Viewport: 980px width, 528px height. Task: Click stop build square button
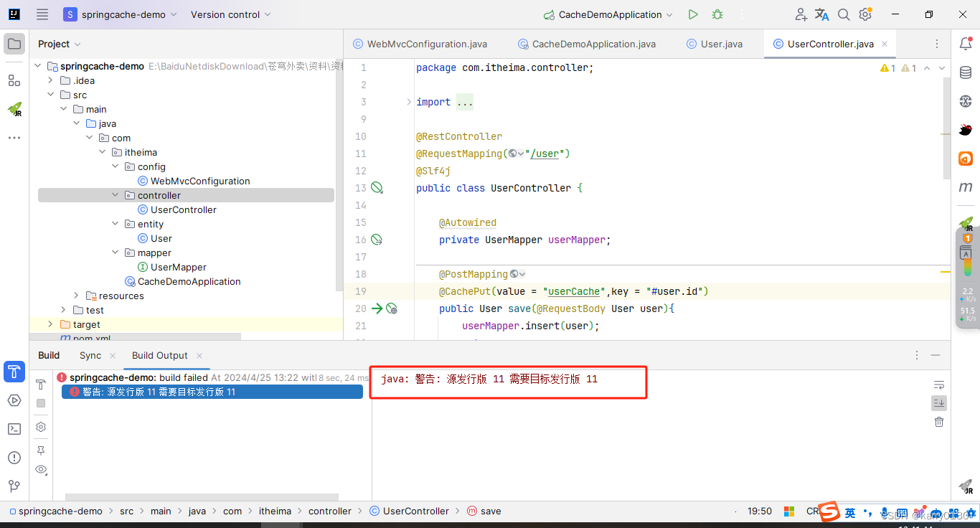(41, 403)
